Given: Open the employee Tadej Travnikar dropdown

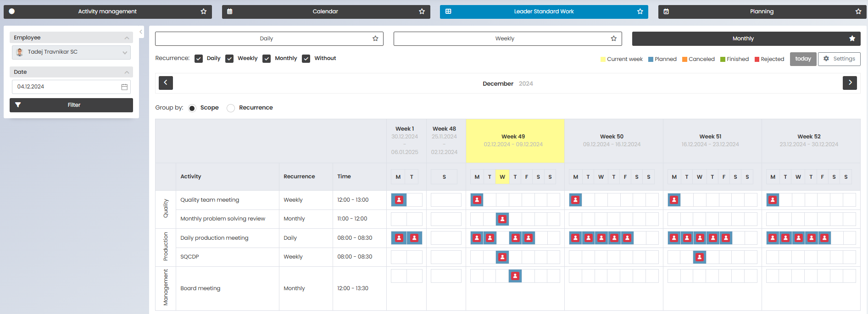Looking at the screenshot, I should pos(71,52).
